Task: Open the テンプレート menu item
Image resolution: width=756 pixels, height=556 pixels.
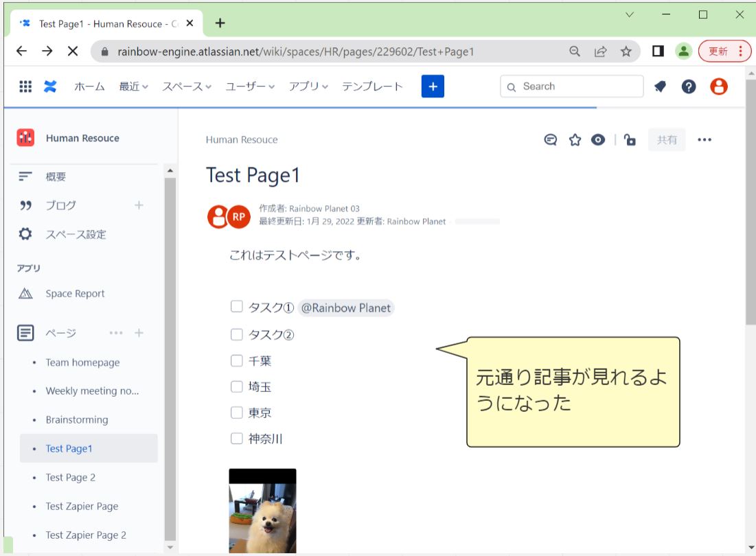Action: click(372, 86)
